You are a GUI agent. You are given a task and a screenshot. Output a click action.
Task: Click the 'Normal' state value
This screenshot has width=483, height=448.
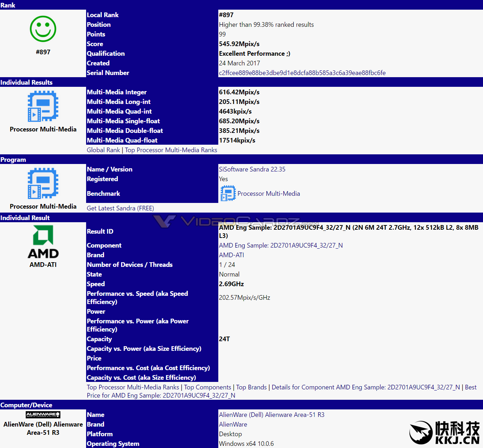[229, 274]
